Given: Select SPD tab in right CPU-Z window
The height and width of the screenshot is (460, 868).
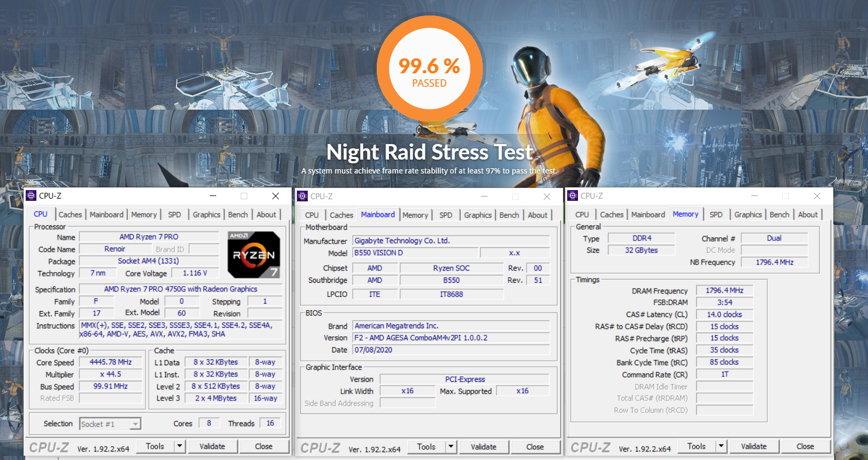Looking at the screenshot, I should coord(716,214).
